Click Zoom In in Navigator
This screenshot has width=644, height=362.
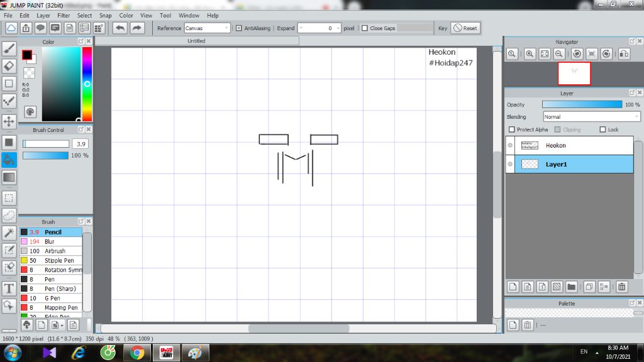[530, 54]
